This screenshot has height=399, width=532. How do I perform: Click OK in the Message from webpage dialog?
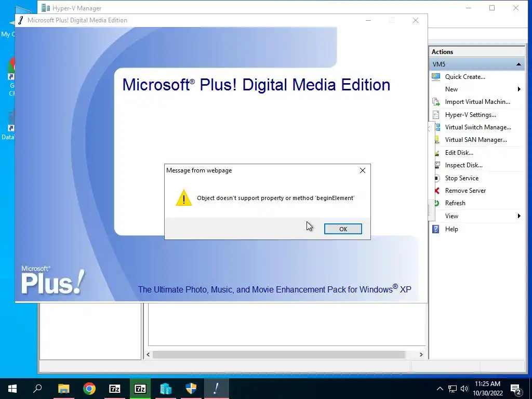point(343,229)
